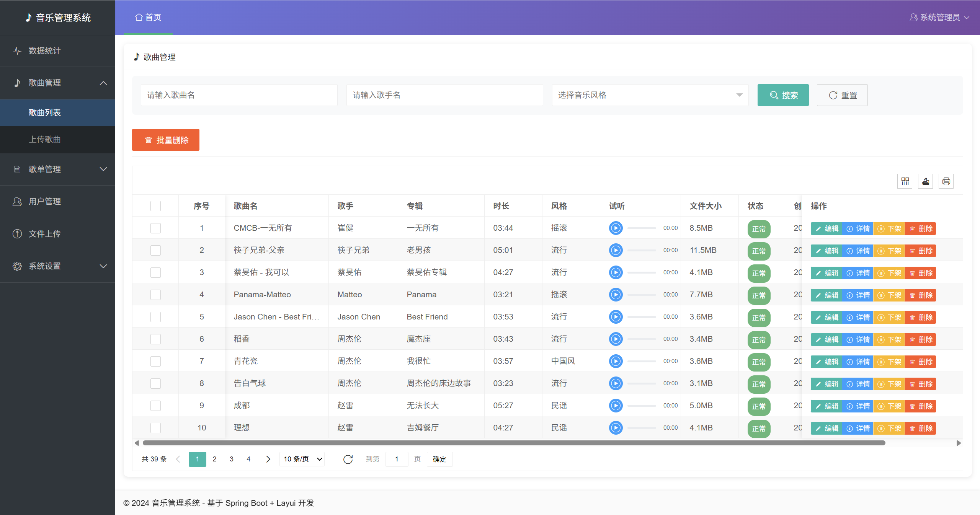
Task: Open 上传歌曲 in the sidebar
Action: point(45,139)
